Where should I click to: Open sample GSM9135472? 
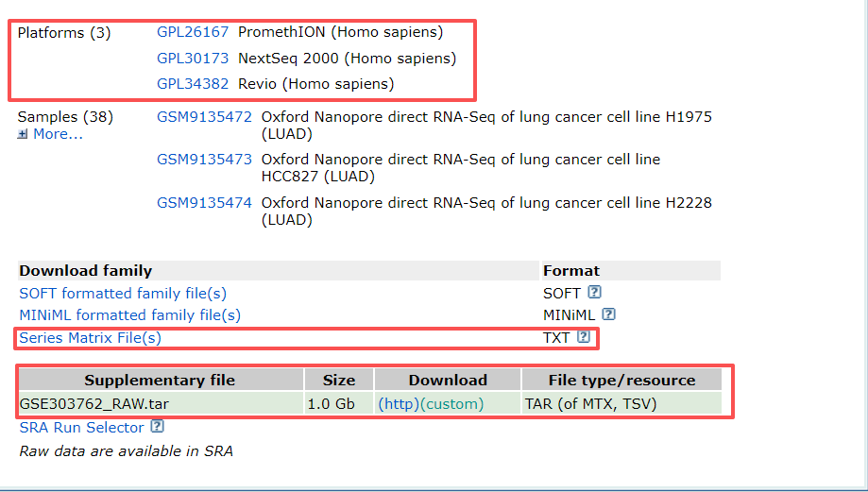pyautogui.click(x=204, y=117)
